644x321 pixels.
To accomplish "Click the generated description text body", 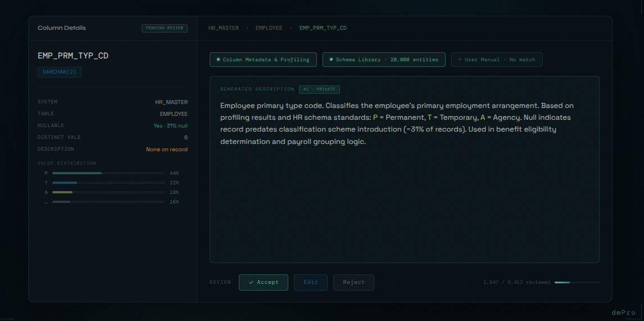I will [x=397, y=123].
